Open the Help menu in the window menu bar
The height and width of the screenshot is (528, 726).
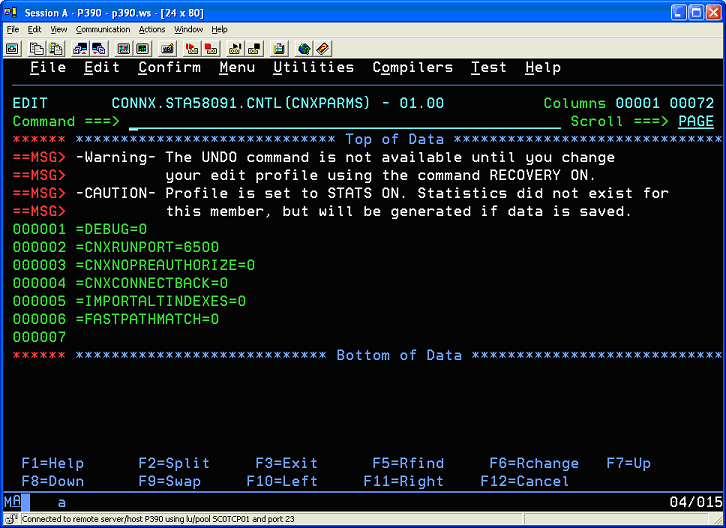(x=219, y=30)
